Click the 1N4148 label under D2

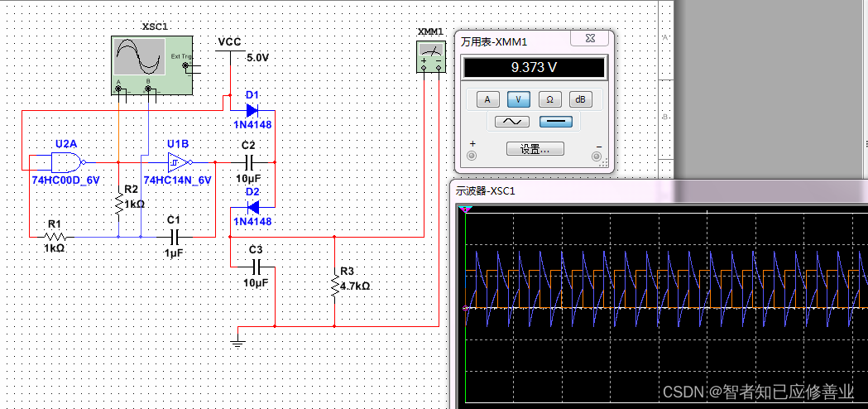(252, 222)
